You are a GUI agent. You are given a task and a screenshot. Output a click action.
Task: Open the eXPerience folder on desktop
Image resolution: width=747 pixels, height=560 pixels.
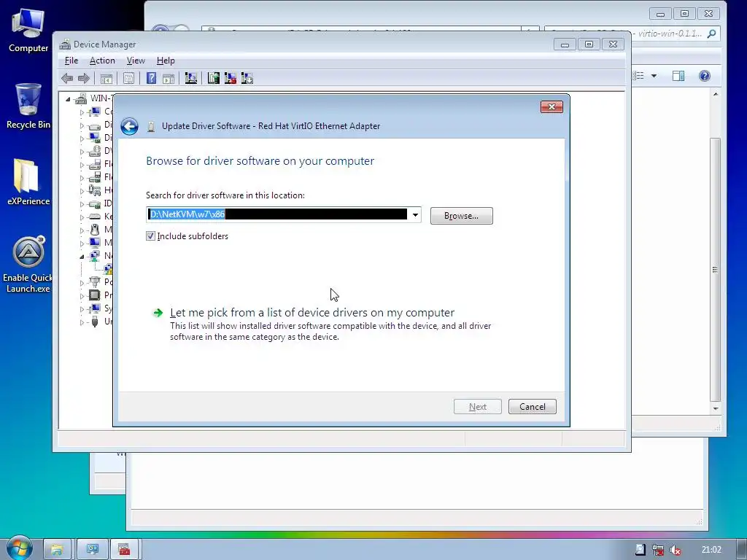(x=28, y=182)
